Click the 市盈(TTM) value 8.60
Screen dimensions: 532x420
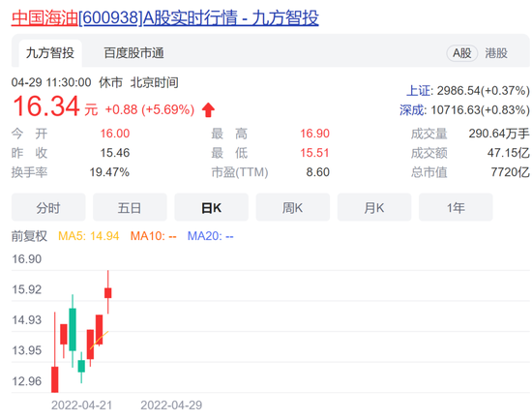click(x=317, y=172)
